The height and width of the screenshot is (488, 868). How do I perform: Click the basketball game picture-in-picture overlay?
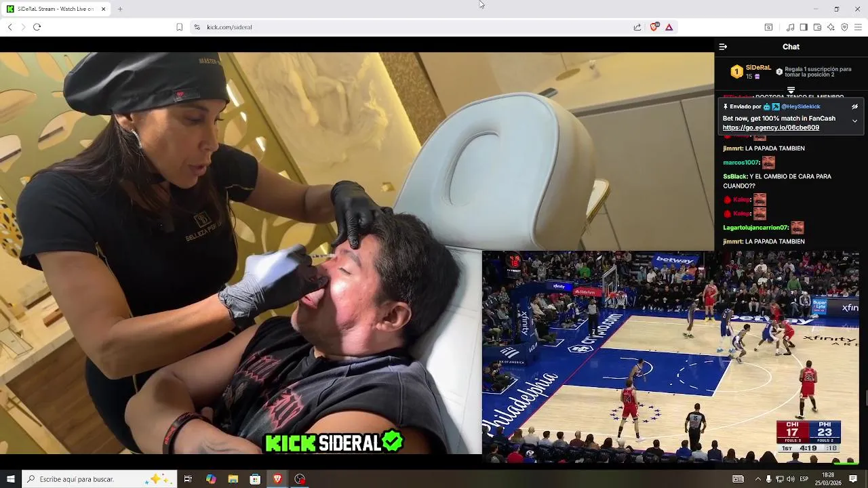click(x=670, y=357)
